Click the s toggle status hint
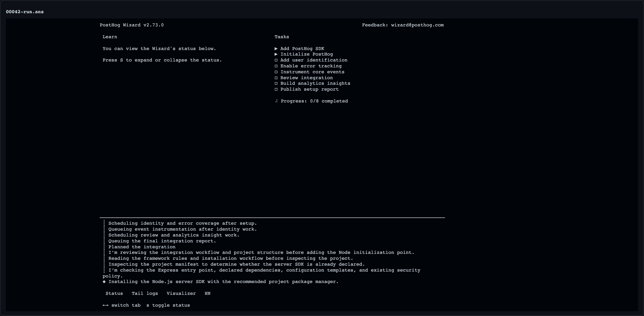 [168, 305]
